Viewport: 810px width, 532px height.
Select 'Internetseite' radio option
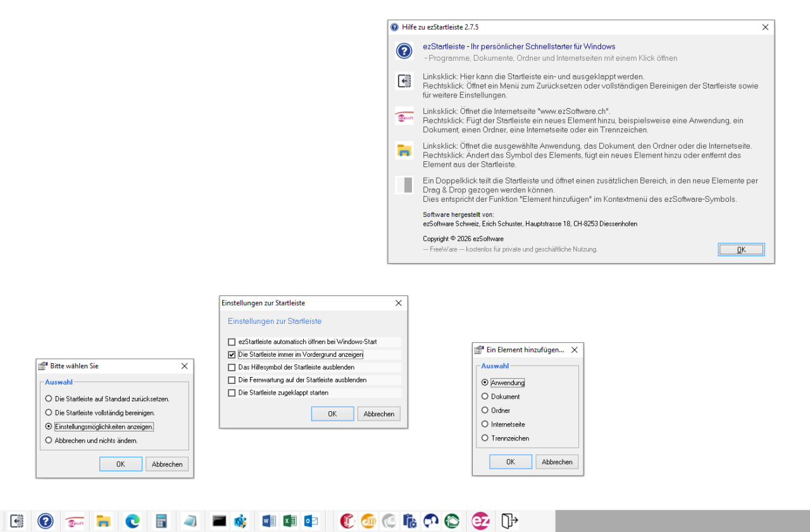pos(503,424)
